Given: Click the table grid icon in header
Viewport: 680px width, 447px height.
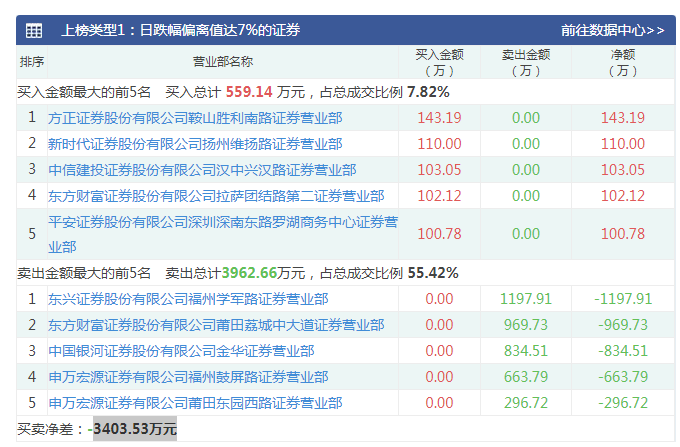Looking at the screenshot, I should [x=34, y=31].
